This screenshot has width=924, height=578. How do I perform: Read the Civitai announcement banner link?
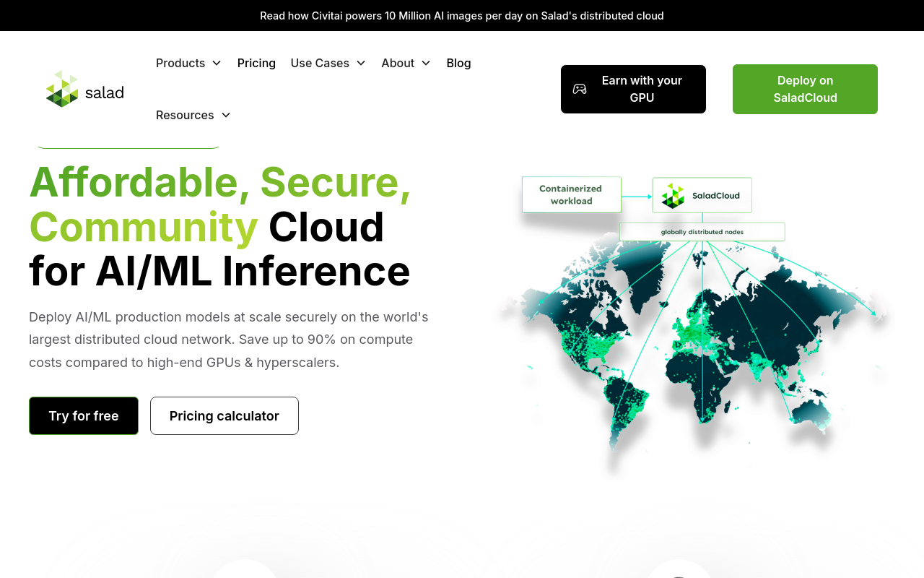pyautogui.click(x=462, y=15)
